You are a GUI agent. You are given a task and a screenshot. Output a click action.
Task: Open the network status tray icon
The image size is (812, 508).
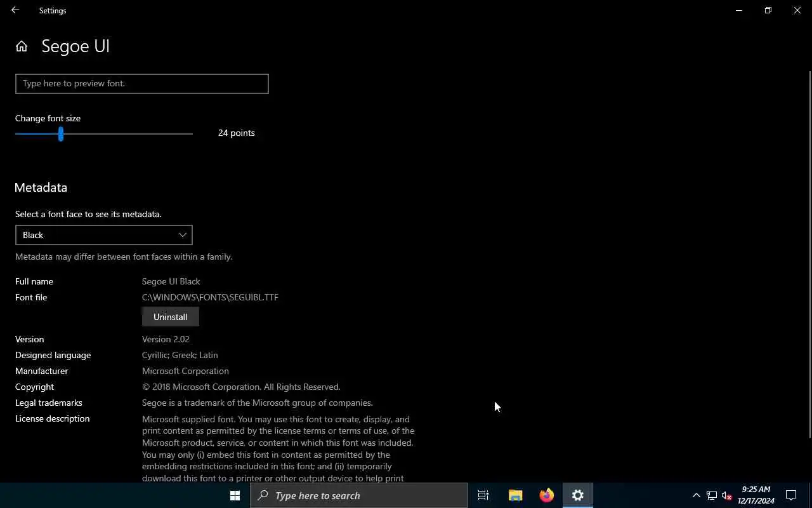point(712,495)
